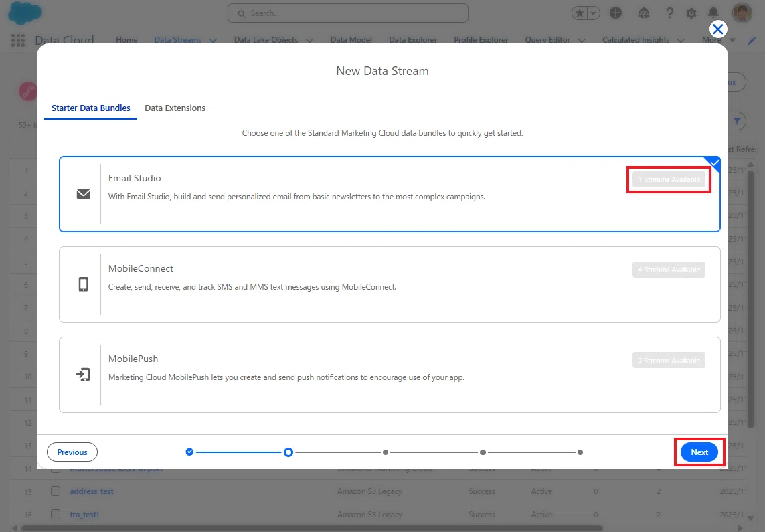The width and height of the screenshot is (765, 532).
Task: Click the 4 Streams Available badge
Action: (669, 270)
